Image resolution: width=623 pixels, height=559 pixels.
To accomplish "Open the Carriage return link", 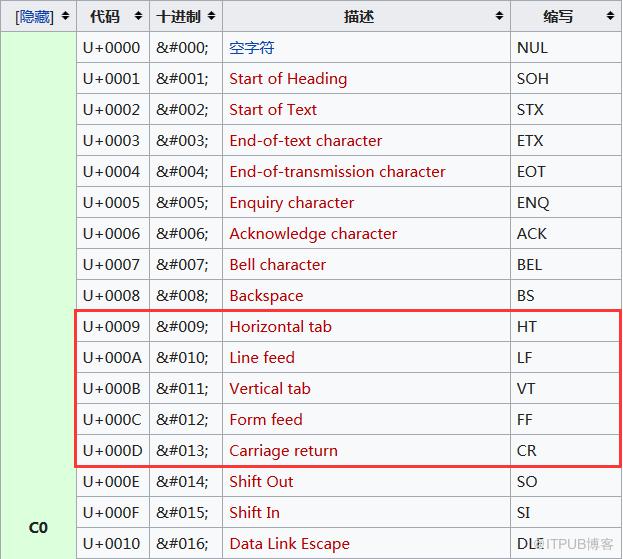I will (283, 451).
